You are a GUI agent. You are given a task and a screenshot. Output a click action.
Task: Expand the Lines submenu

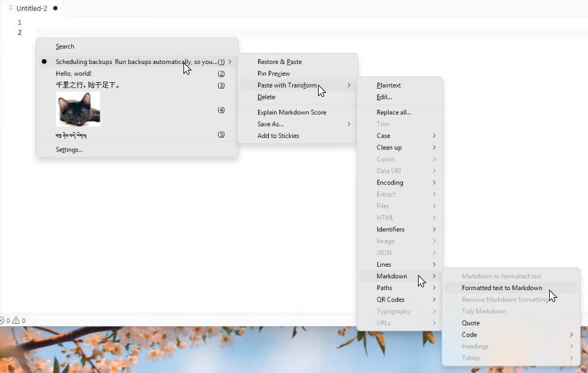click(400, 264)
